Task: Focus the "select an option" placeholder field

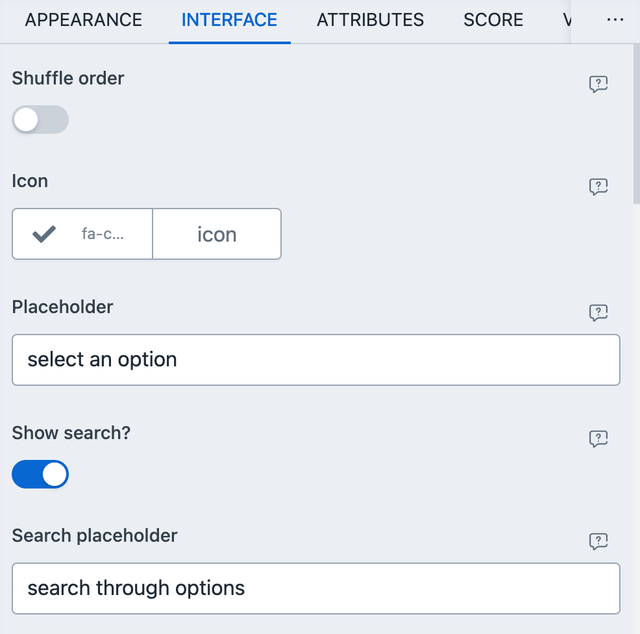Action: click(x=316, y=360)
